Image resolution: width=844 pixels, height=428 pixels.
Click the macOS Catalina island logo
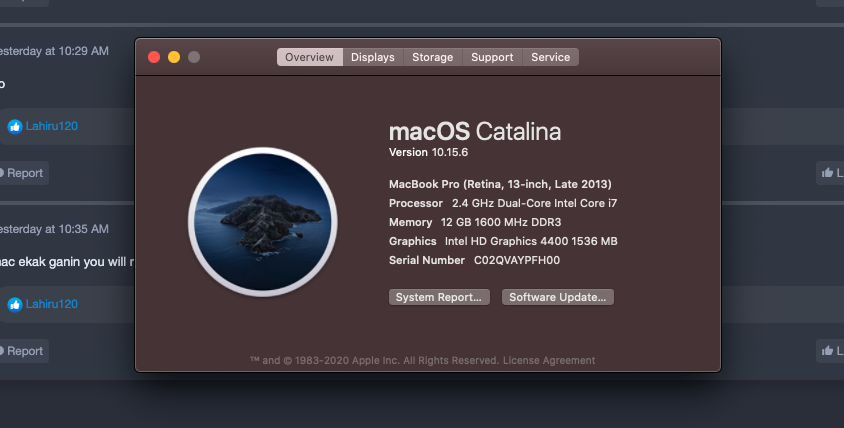[263, 222]
